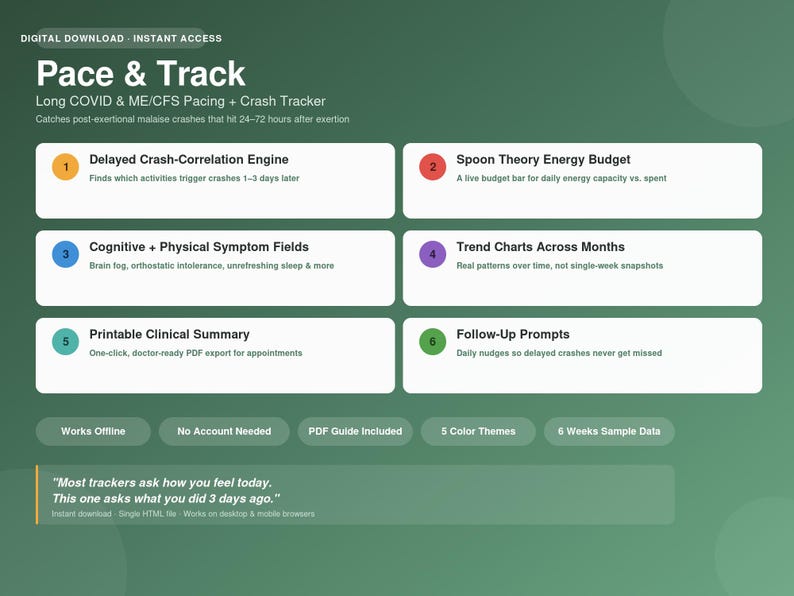794x596 pixels.
Task: Click the red number 2 badge
Action: click(432, 167)
